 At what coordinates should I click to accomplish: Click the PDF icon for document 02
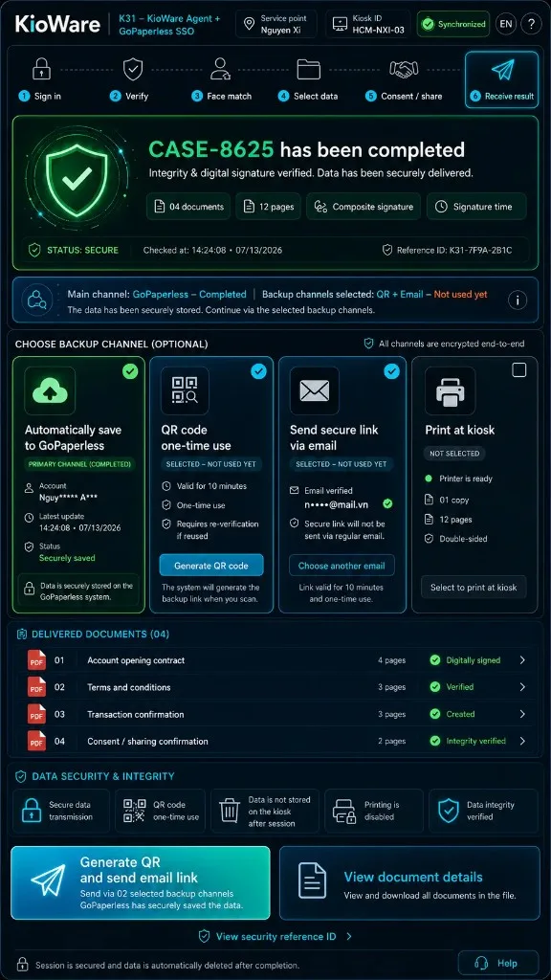point(37,687)
